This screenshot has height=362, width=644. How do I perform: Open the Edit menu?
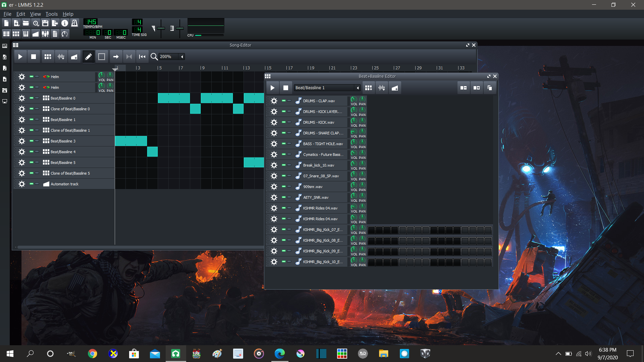tap(21, 14)
